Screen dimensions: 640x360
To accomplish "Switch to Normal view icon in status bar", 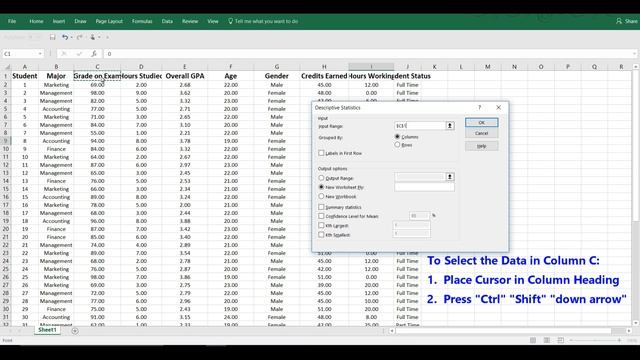I will pyautogui.click(x=533, y=340).
